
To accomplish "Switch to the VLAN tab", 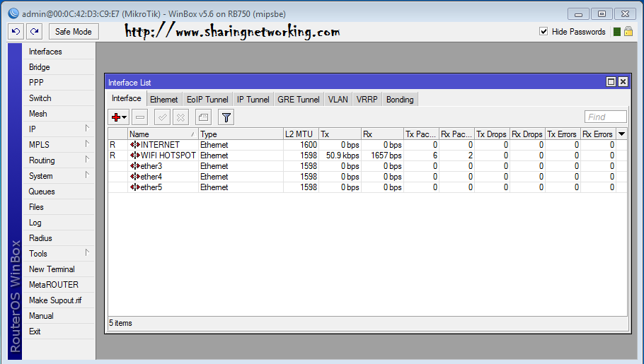I will click(338, 100).
